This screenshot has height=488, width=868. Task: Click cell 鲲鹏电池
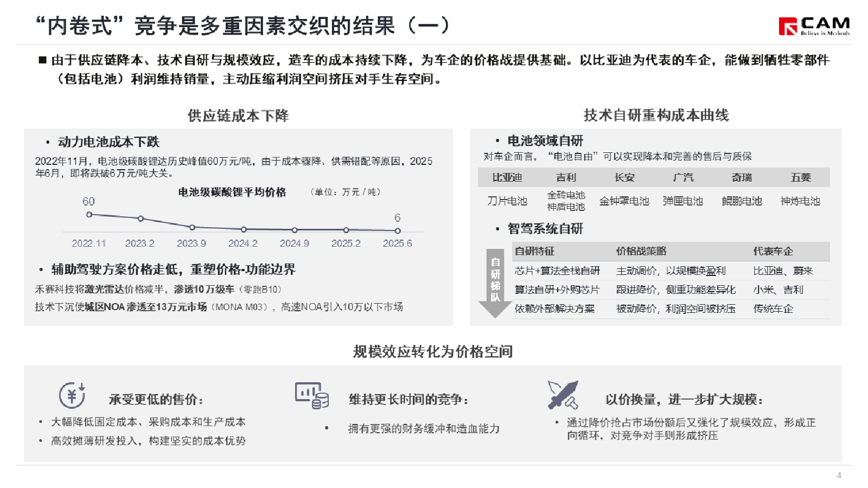(x=742, y=201)
